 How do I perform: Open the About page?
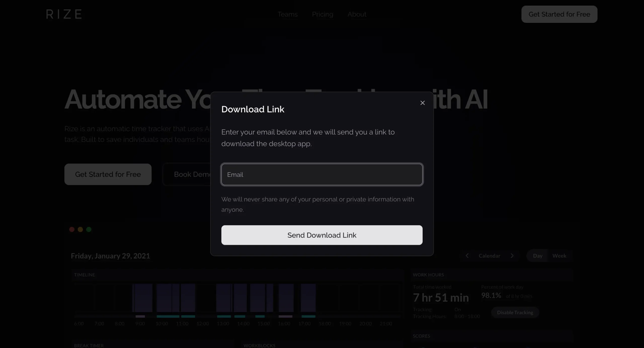click(357, 14)
